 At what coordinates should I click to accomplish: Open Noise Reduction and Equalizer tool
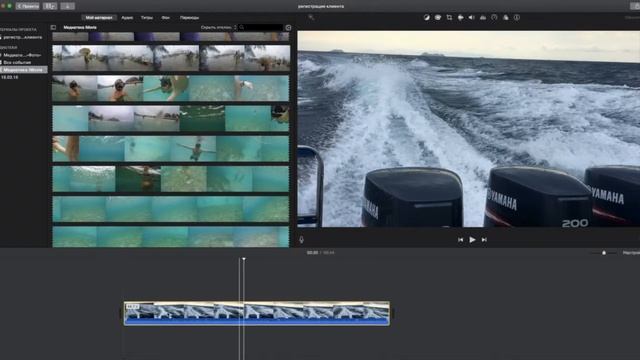483,18
